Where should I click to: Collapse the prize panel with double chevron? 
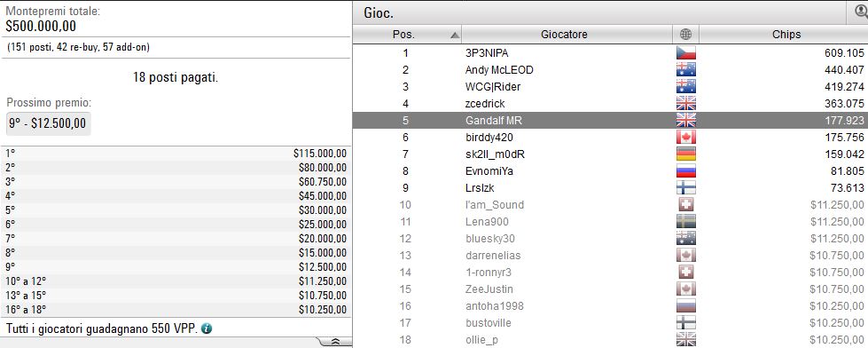click(x=334, y=342)
